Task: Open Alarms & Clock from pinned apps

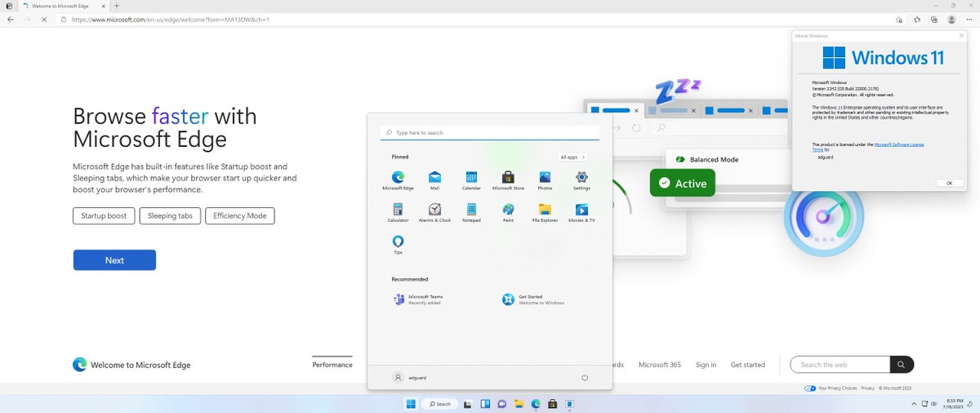Action: [x=434, y=212]
